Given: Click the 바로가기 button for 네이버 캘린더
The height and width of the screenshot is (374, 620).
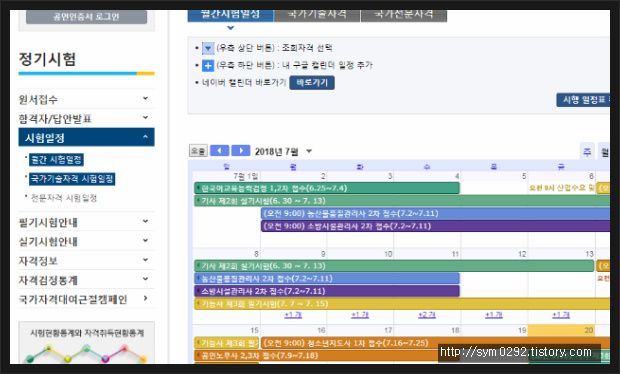Looking at the screenshot, I should (x=312, y=83).
